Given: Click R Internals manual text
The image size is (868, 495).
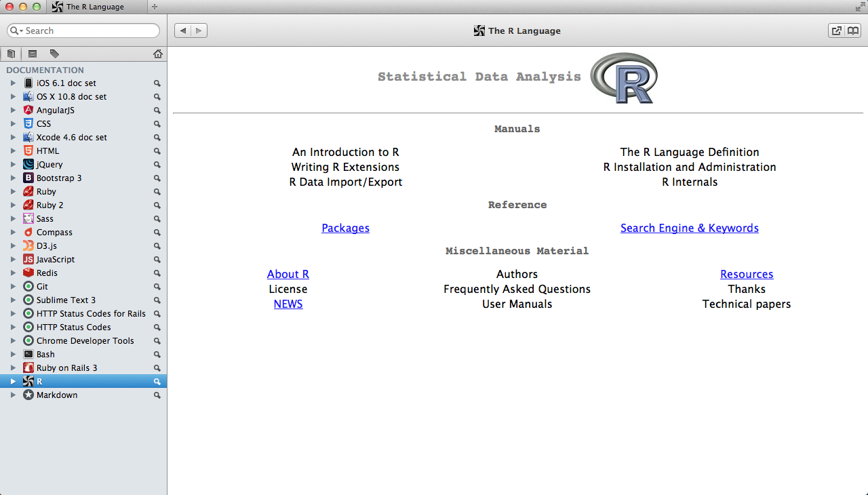Looking at the screenshot, I should (x=690, y=182).
